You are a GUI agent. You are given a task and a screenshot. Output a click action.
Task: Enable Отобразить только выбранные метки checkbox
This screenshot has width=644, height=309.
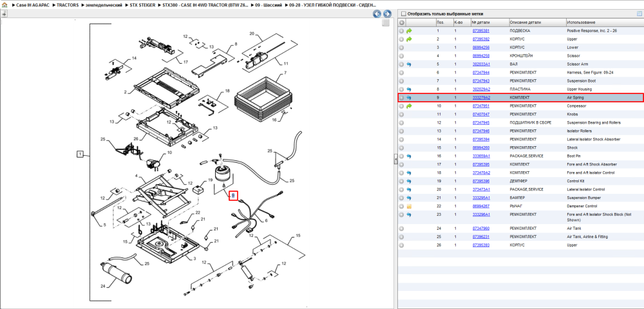pos(403,14)
